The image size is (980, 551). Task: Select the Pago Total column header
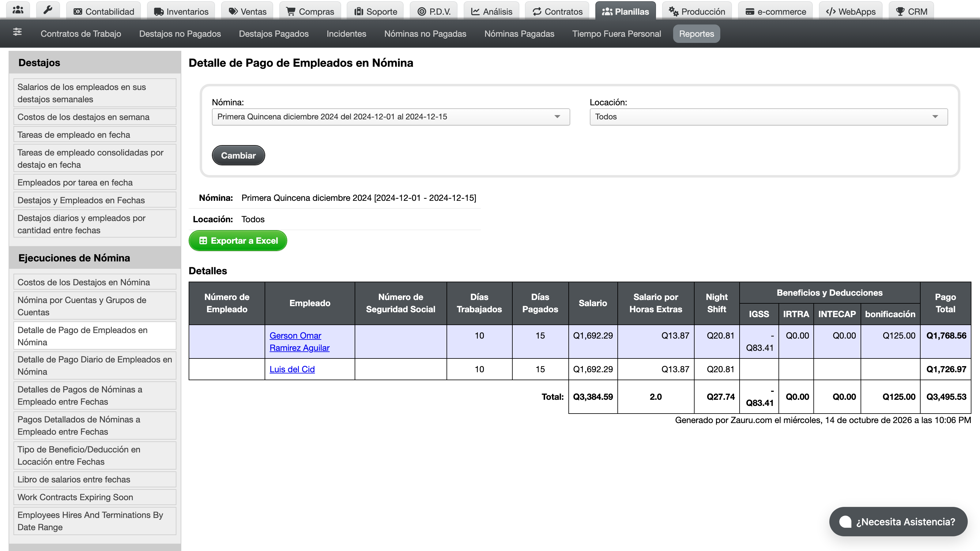tap(945, 303)
